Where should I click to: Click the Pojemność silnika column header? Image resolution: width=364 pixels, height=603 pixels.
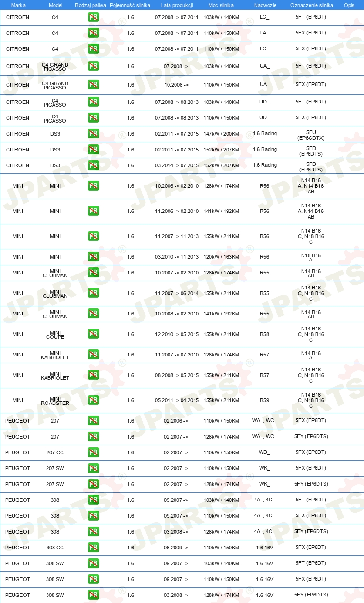130,5
